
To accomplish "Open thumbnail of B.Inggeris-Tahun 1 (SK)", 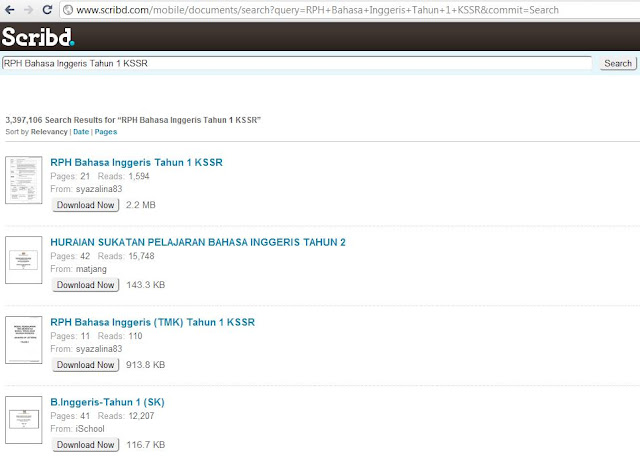I will [x=24, y=420].
